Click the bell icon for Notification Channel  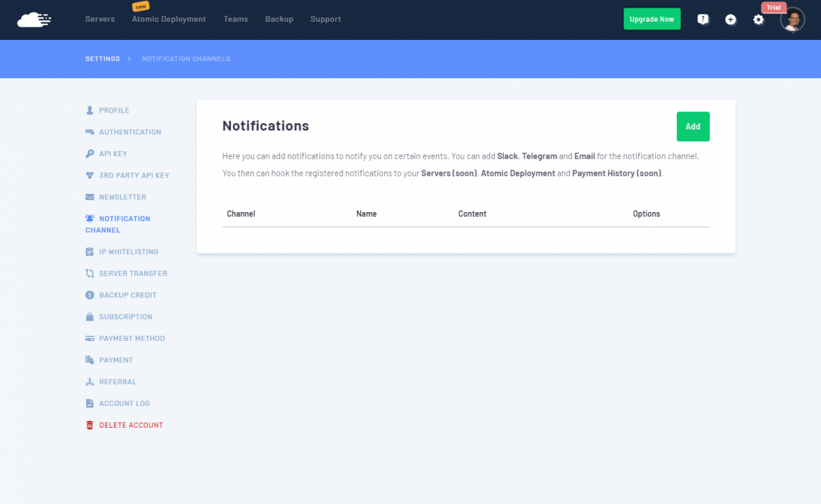[89, 218]
